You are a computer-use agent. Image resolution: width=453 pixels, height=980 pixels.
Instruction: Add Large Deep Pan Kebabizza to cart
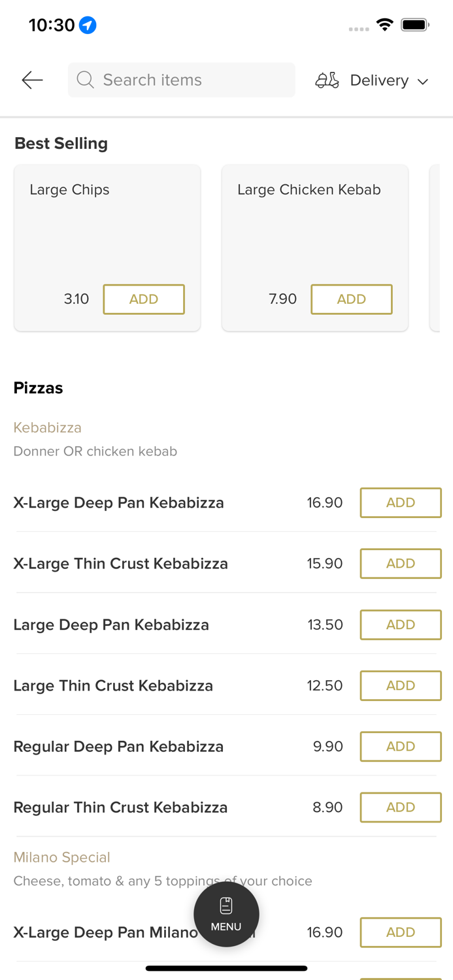401,625
